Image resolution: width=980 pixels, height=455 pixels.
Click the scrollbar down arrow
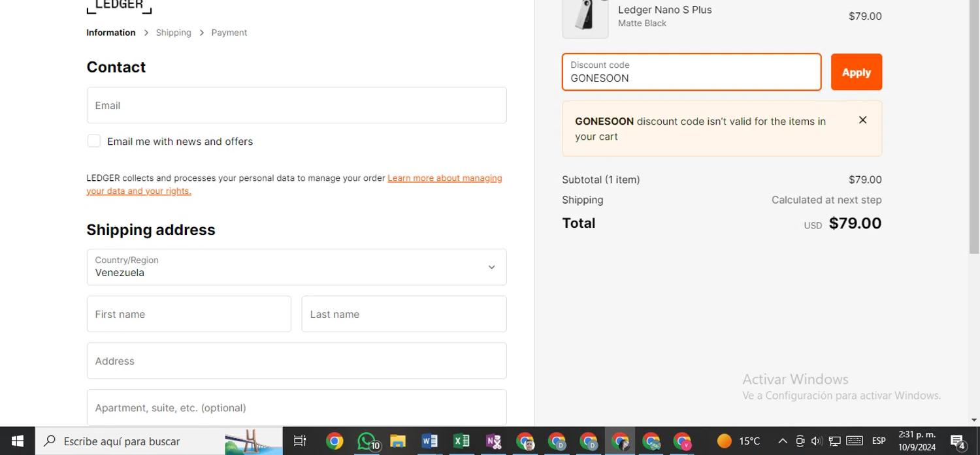974,420
